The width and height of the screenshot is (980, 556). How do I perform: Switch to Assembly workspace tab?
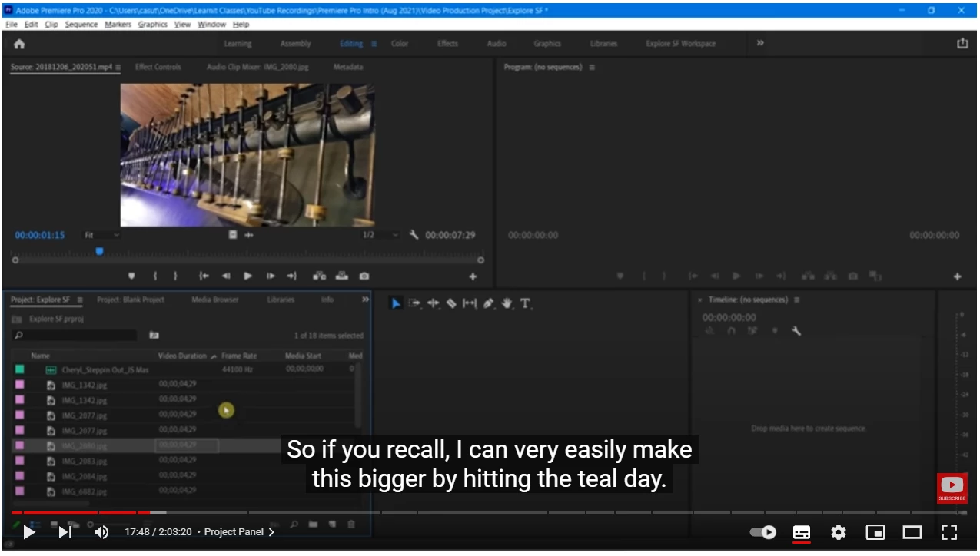click(x=296, y=44)
